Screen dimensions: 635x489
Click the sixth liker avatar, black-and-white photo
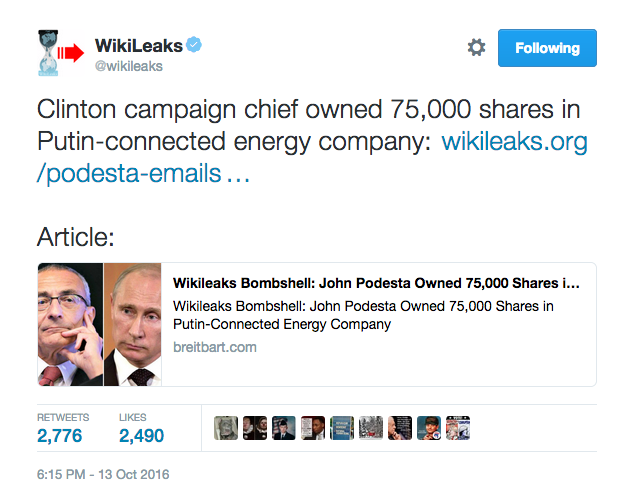click(x=371, y=429)
